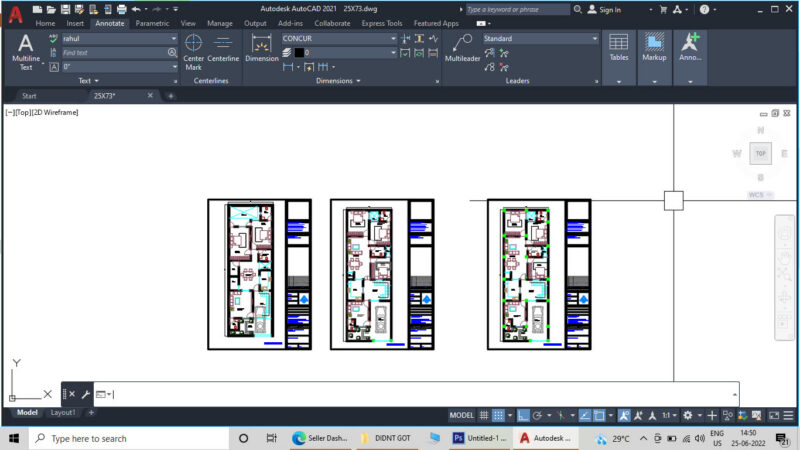800x450 pixels.
Task: Toggle Ortho mode in status bar
Action: coord(523,415)
